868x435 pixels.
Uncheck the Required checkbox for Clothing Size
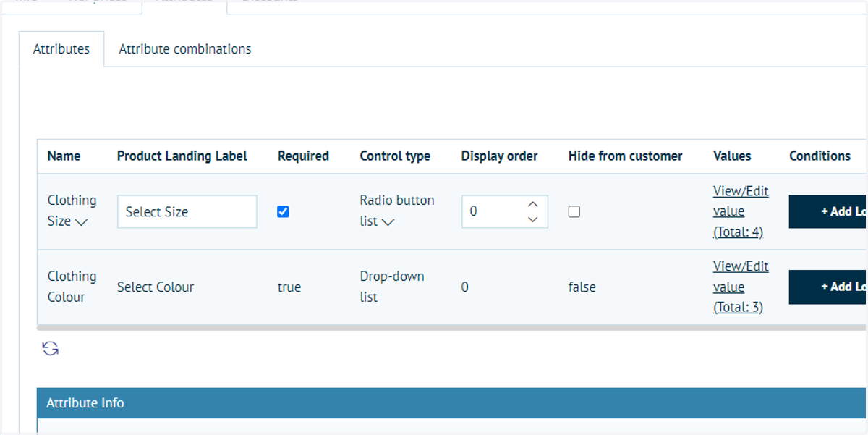283,211
